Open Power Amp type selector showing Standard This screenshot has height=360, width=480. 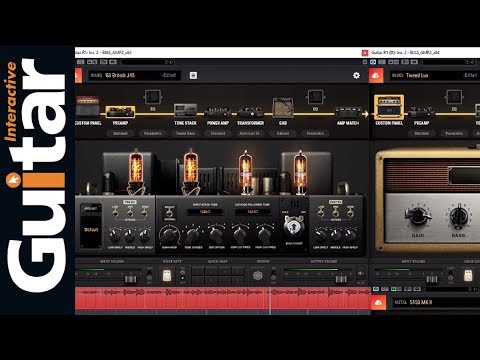218,133
